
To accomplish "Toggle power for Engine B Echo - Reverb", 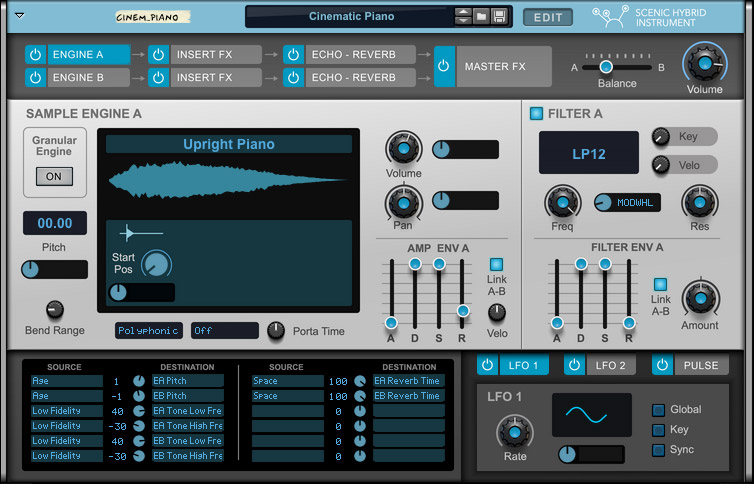I will pos(293,77).
